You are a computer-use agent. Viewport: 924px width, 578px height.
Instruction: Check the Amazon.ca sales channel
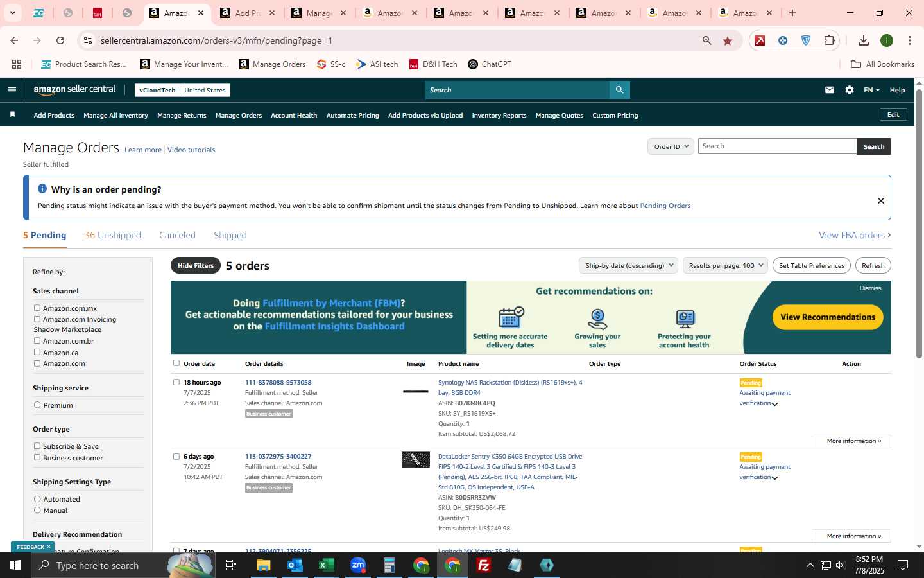coord(37,352)
